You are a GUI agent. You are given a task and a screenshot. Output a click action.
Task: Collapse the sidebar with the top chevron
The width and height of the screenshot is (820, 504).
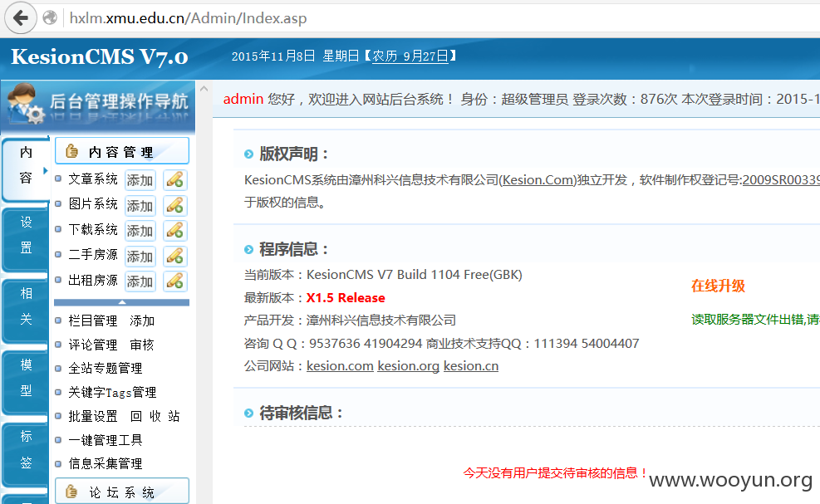tap(204, 89)
